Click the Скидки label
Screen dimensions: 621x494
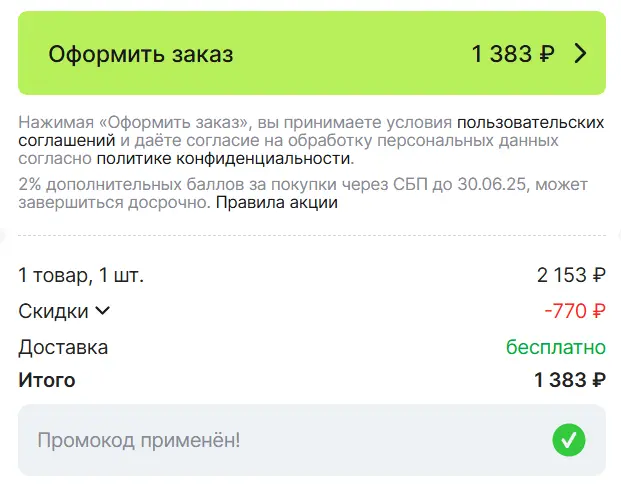(53, 311)
